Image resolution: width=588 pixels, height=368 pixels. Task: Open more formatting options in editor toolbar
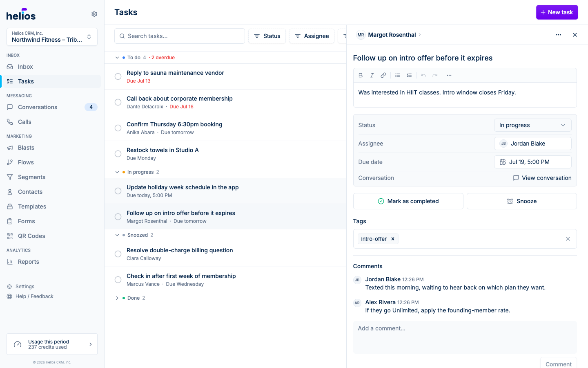(449, 75)
